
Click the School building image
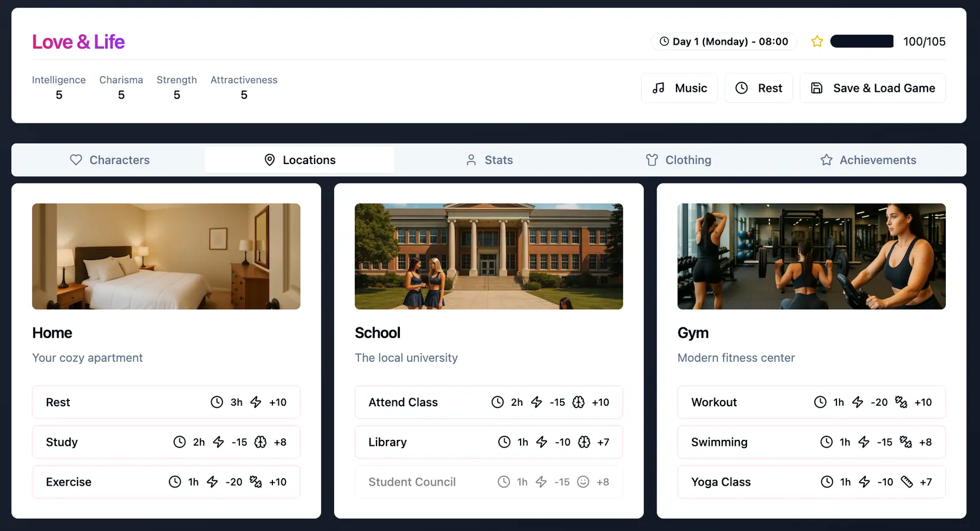(x=488, y=256)
